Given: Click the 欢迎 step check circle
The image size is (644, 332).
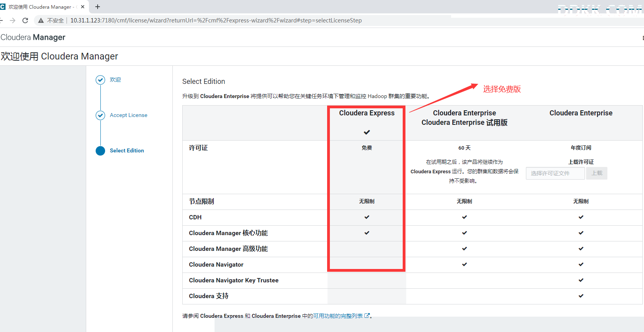Looking at the screenshot, I should (x=100, y=80).
